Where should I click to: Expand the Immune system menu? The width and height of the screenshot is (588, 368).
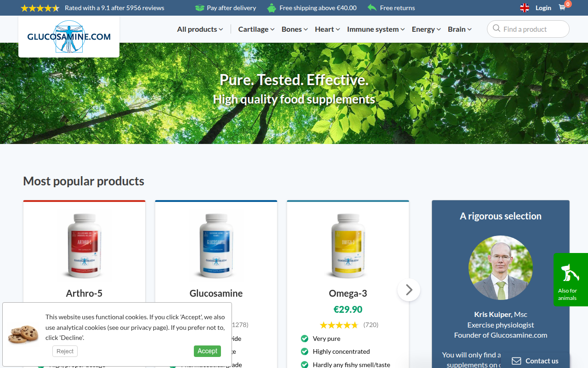point(376,29)
